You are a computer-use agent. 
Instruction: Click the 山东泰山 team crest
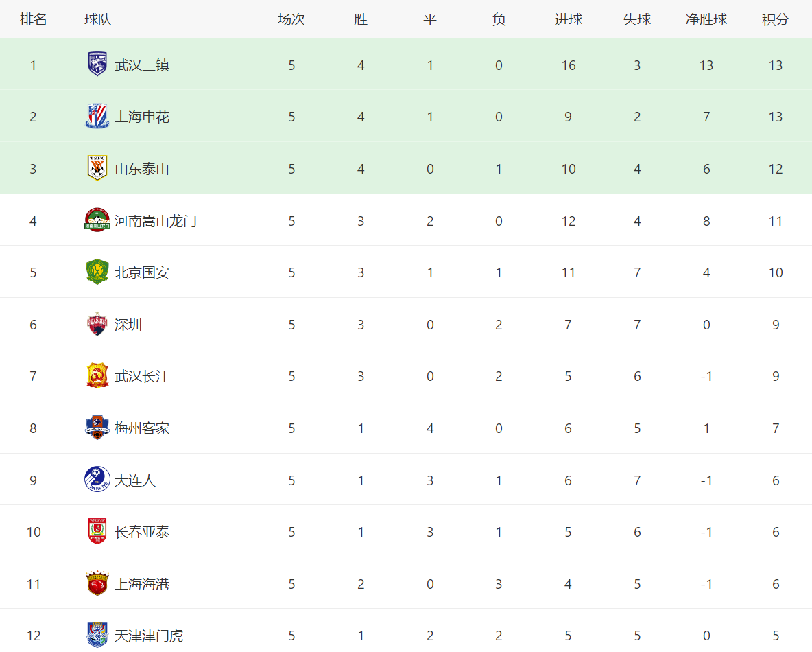coord(97,168)
